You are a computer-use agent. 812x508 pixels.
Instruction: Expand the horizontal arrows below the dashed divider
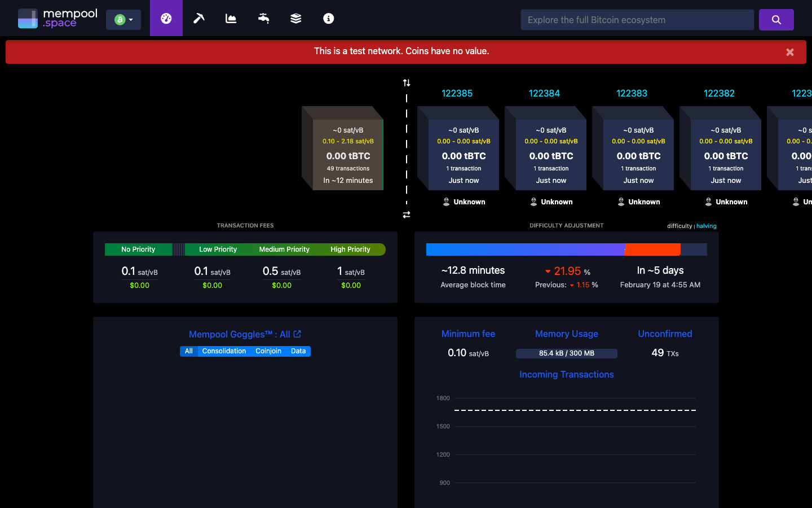click(407, 214)
